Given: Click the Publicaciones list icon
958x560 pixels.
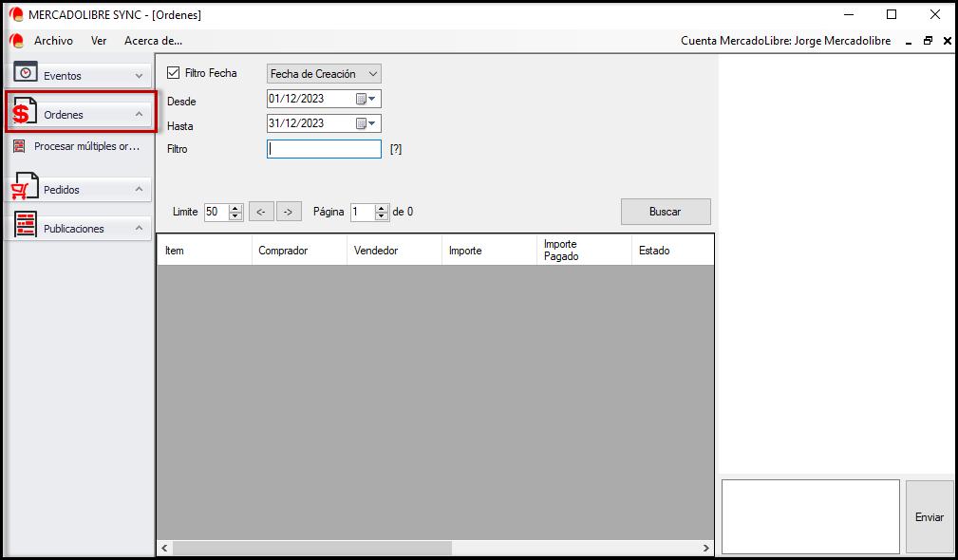Looking at the screenshot, I should click(25, 225).
